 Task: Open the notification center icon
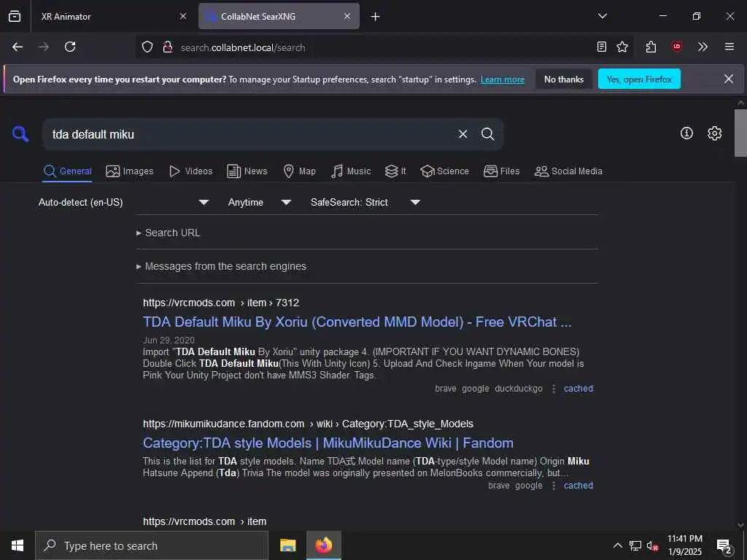pyautogui.click(x=724, y=545)
